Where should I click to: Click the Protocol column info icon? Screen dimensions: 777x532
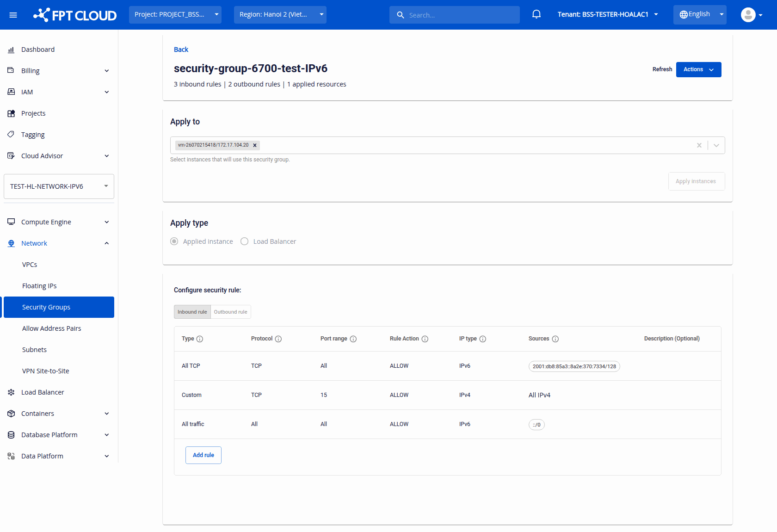(x=278, y=339)
